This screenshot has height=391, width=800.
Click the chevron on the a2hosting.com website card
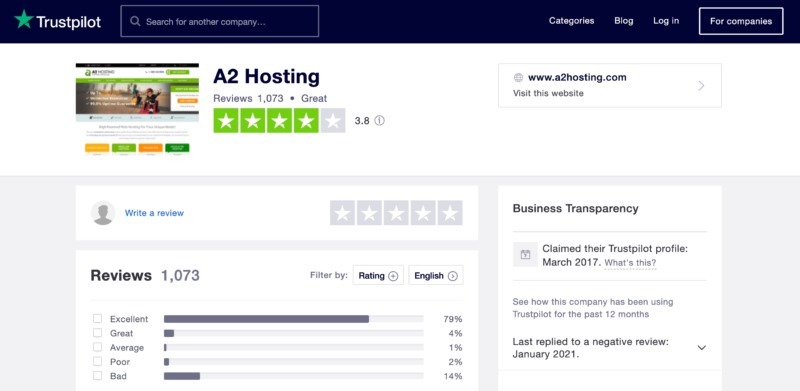pyautogui.click(x=701, y=85)
